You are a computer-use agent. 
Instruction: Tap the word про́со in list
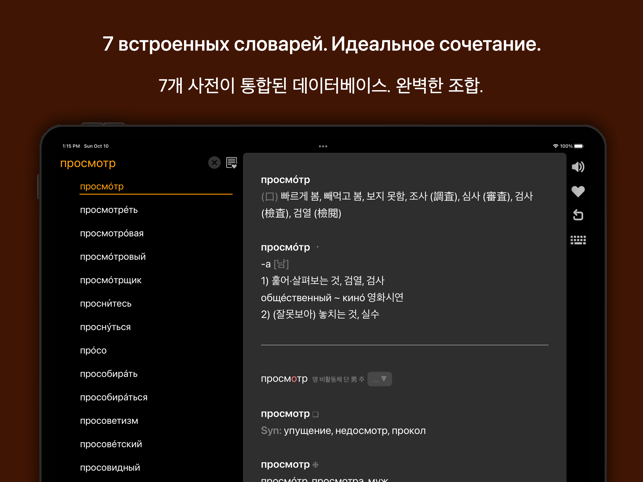[x=93, y=350]
